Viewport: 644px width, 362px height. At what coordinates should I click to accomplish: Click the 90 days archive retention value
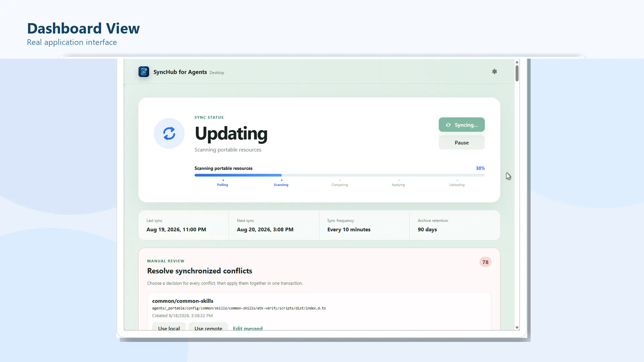[427, 230]
